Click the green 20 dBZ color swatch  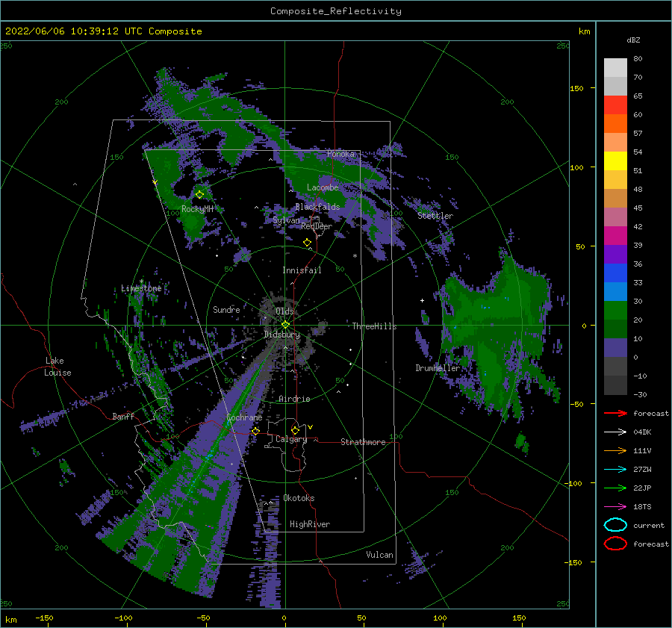tap(615, 311)
